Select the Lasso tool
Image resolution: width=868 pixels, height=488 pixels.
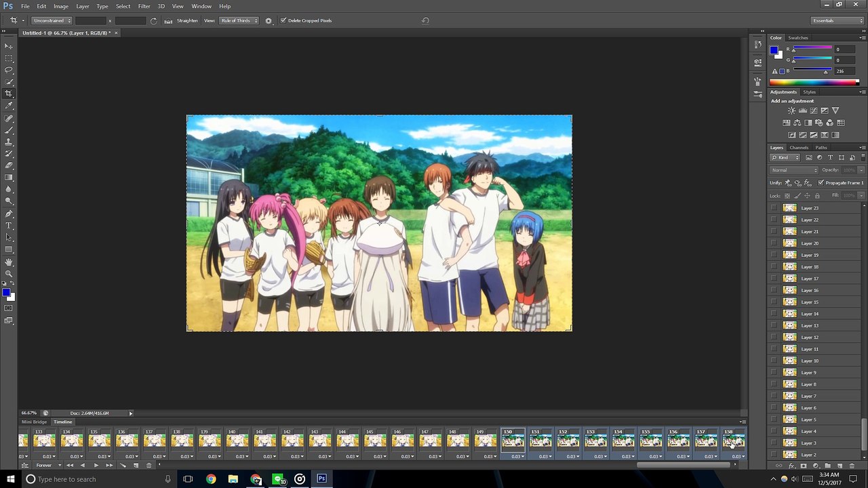(9, 70)
